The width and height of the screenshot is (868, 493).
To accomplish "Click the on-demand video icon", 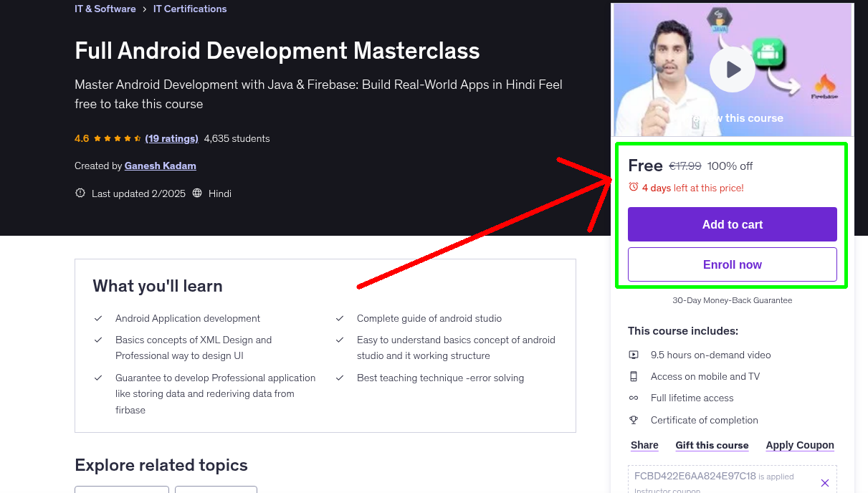I will [x=634, y=354].
